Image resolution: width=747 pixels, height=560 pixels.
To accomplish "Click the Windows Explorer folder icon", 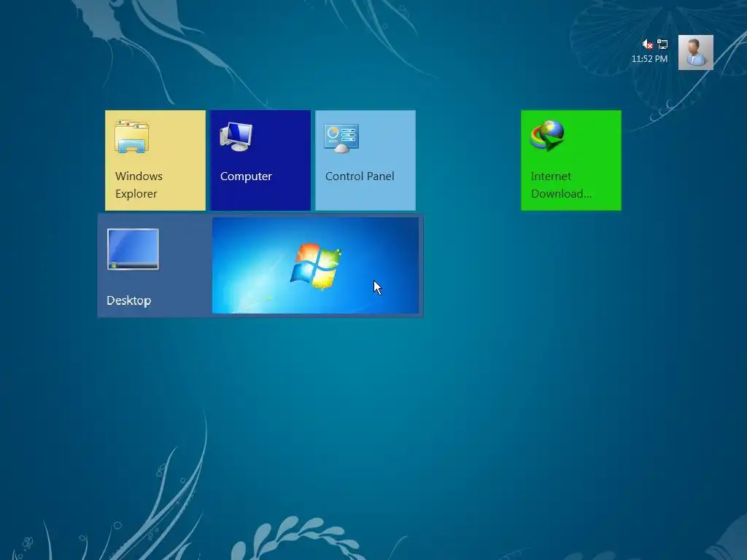I will [131, 136].
